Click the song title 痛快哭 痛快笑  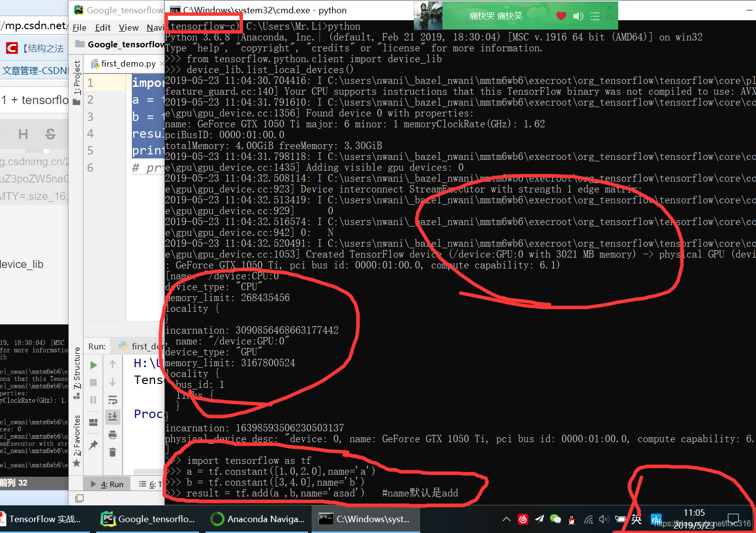point(496,16)
